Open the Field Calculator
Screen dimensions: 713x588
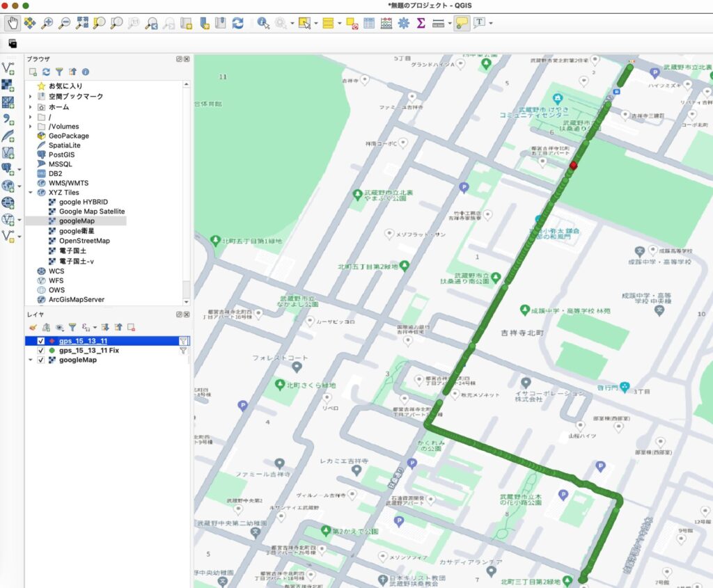pyautogui.click(x=386, y=23)
